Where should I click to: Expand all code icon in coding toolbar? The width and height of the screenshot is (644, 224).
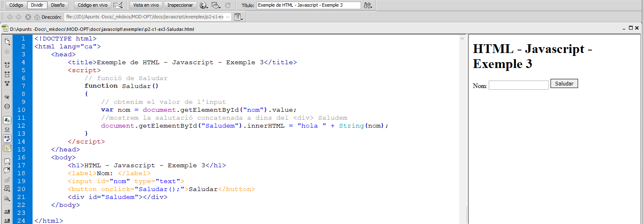coord(7,83)
